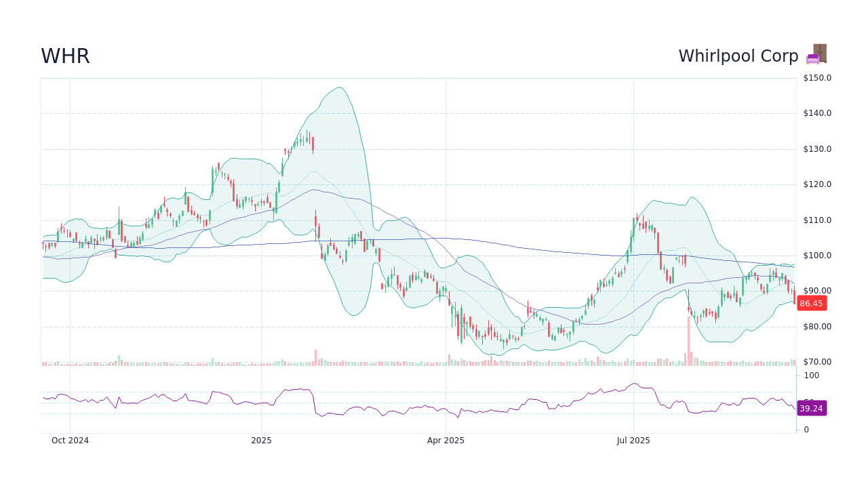
Task: Open the Whirlpool Corp company name link
Action: [x=738, y=56]
